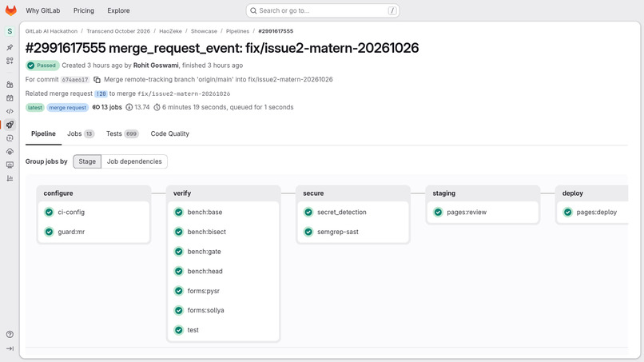Click forms:pysr job status icon
The height and width of the screenshot is (362, 644).
(179, 291)
